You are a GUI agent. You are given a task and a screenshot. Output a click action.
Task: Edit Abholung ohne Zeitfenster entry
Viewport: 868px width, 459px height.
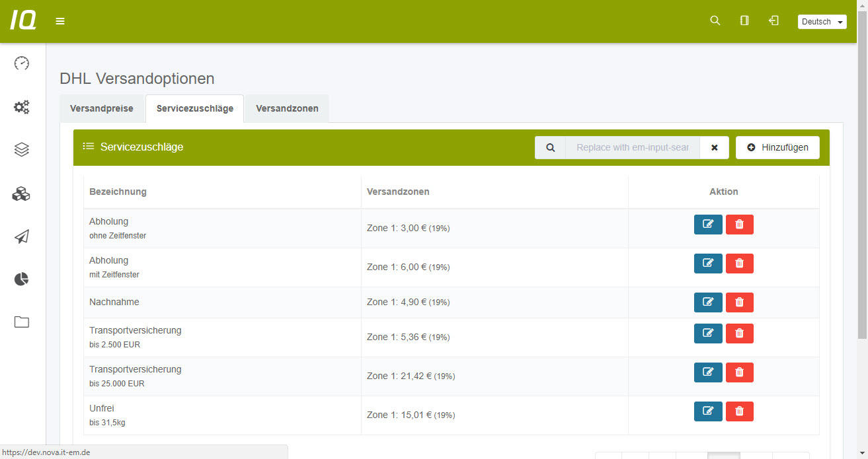click(x=708, y=225)
